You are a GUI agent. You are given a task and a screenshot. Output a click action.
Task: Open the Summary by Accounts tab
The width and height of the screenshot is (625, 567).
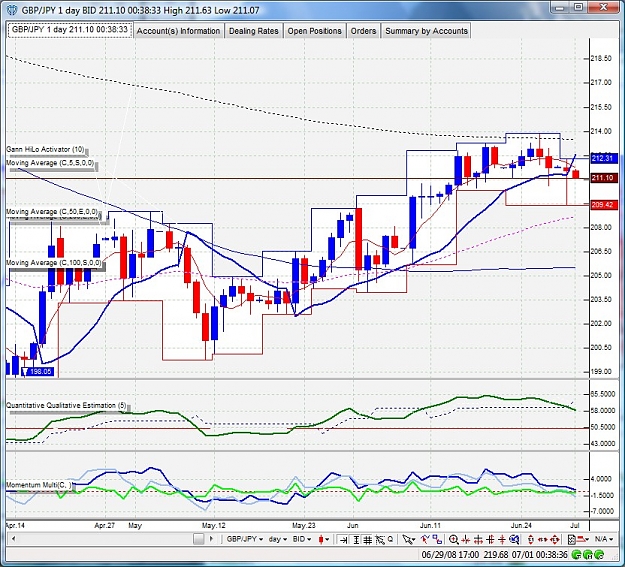[x=426, y=31]
